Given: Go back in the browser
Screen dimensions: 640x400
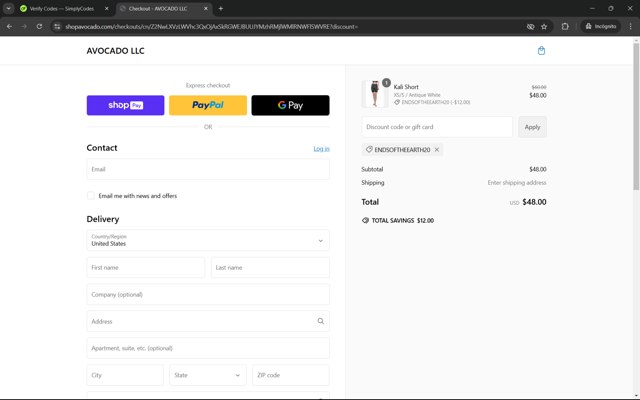Looking at the screenshot, I should click(x=9, y=27).
